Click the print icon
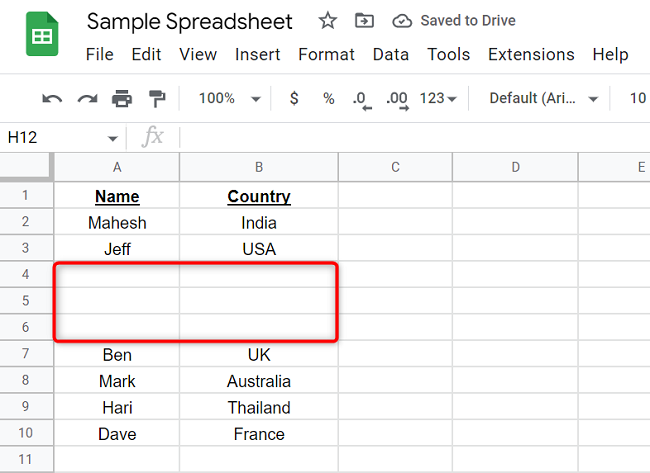Viewport: 650px width, 473px height. pyautogui.click(x=122, y=98)
